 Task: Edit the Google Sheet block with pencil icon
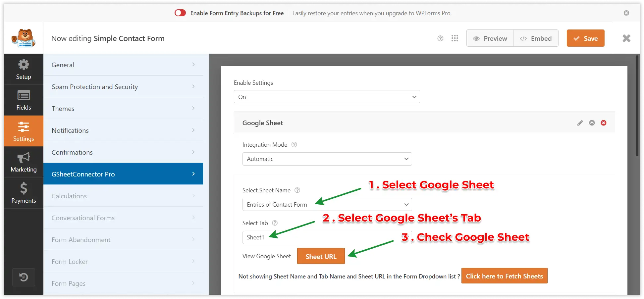580,123
